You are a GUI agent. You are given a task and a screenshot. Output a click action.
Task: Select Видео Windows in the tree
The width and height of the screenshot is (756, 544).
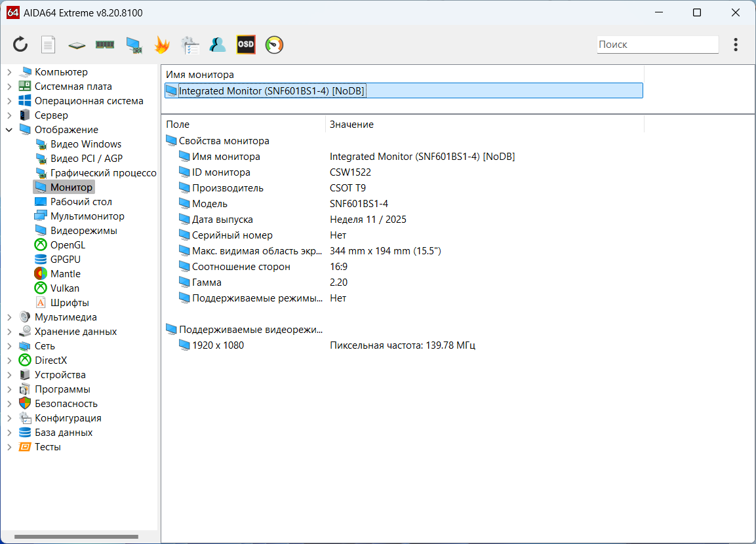coord(85,144)
